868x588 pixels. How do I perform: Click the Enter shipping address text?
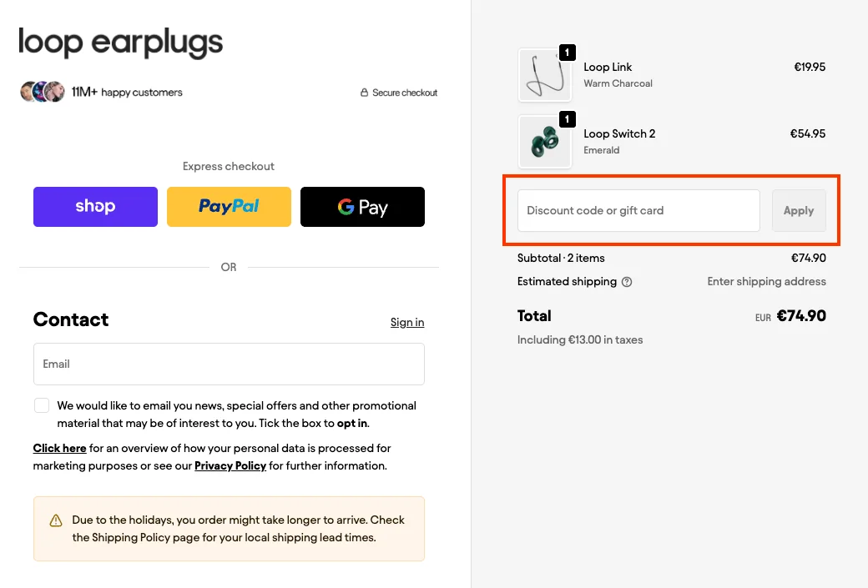tap(766, 281)
